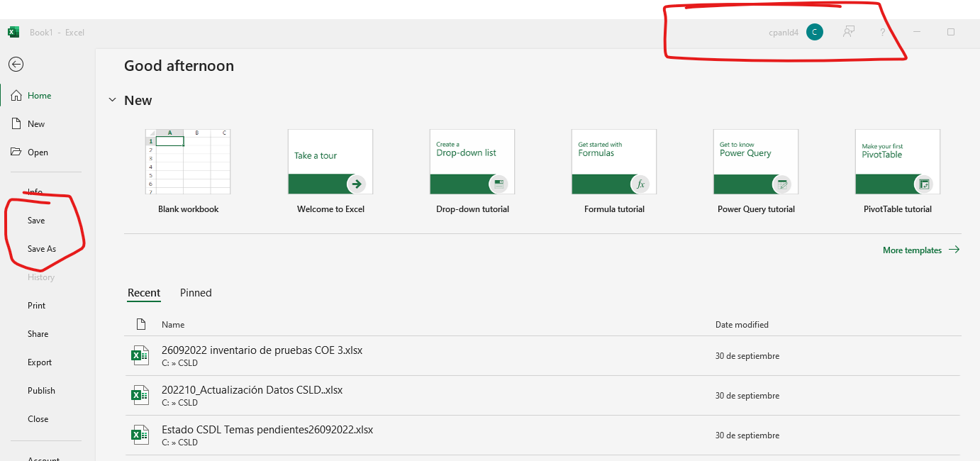Click the table icon on Power Query template
The height and width of the screenshot is (461, 980).
click(782, 184)
